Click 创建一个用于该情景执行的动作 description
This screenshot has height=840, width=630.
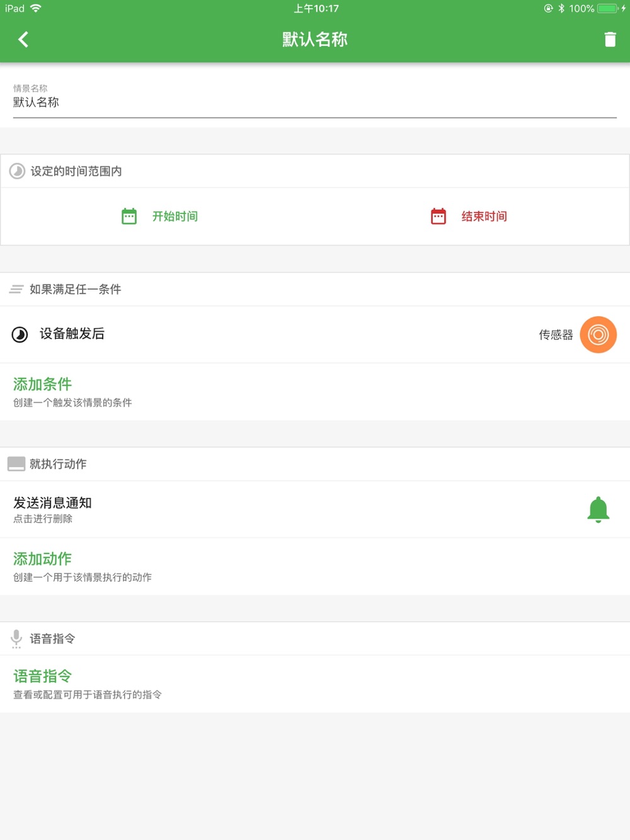point(83,577)
